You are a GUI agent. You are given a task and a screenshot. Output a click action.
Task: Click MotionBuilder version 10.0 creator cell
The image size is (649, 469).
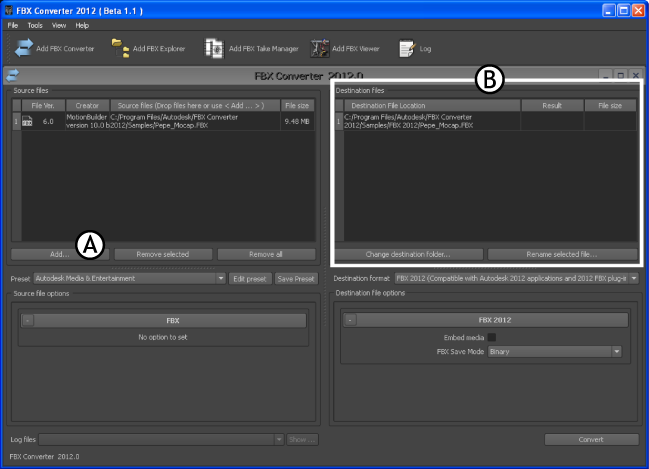[87, 121]
